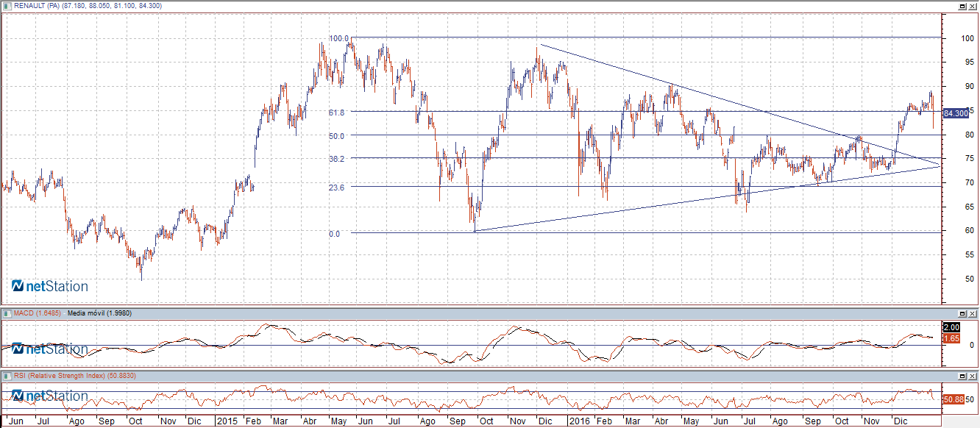Click the RENAULT panel icon at top-left
The height and width of the screenshot is (428, 980).
click(7, 5)
